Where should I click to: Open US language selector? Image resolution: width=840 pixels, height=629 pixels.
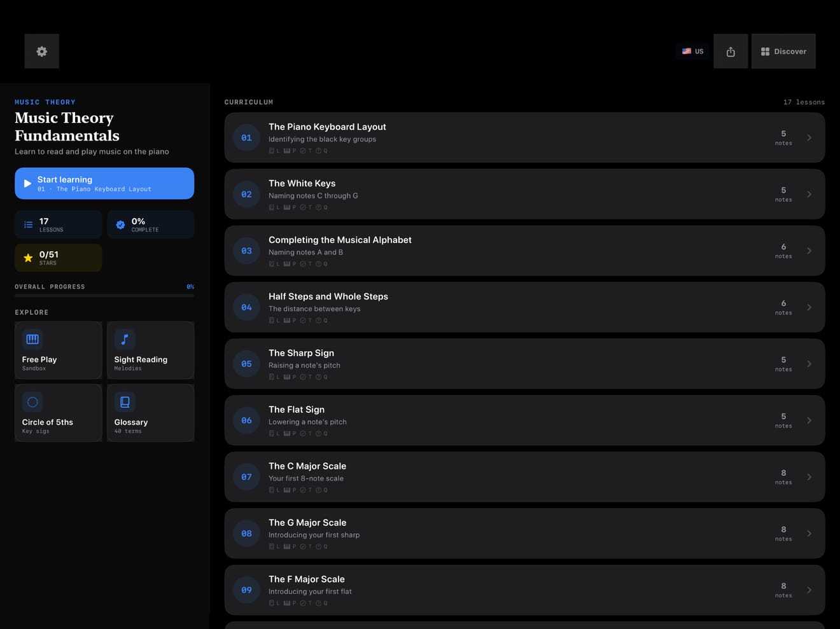tap(692, 52)
